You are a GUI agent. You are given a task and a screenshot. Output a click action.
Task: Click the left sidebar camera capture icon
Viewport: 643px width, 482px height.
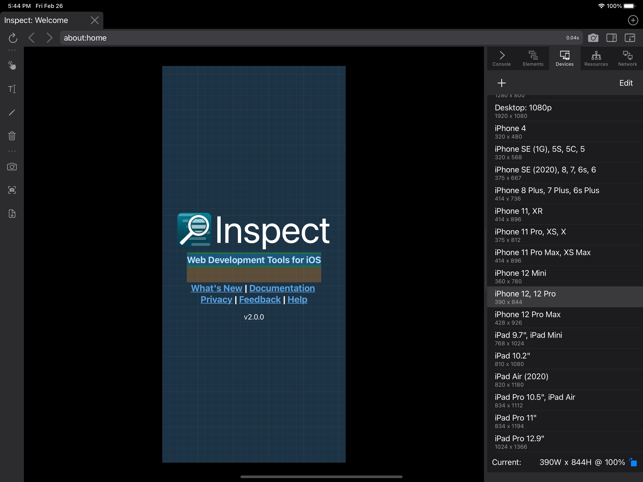tap(12, 167)
